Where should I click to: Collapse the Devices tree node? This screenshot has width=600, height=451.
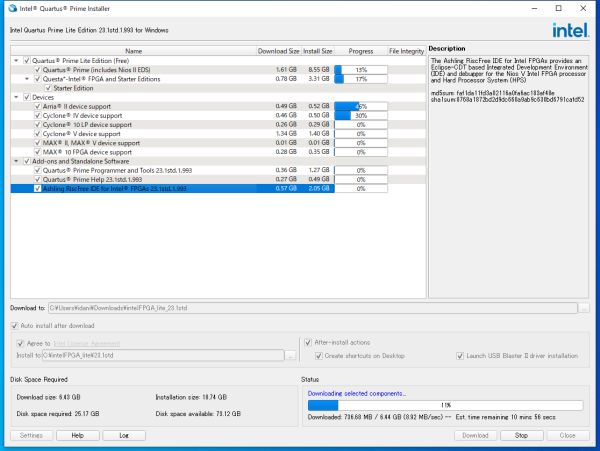click(16, 97)
